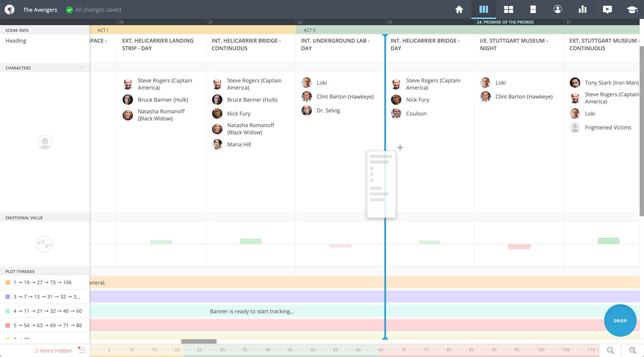Select Loki's avatar in the Underground Lab scene
The image size is (644, 357).
[307, 82]
